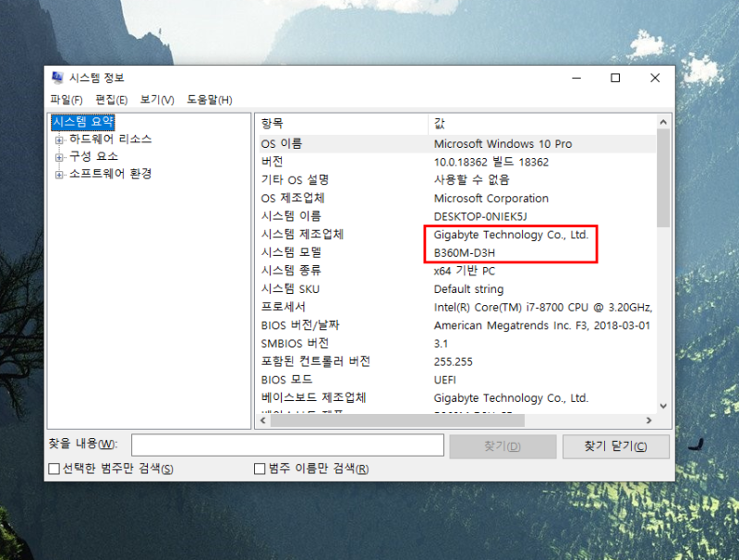Select the OS 이름 row

457,144
